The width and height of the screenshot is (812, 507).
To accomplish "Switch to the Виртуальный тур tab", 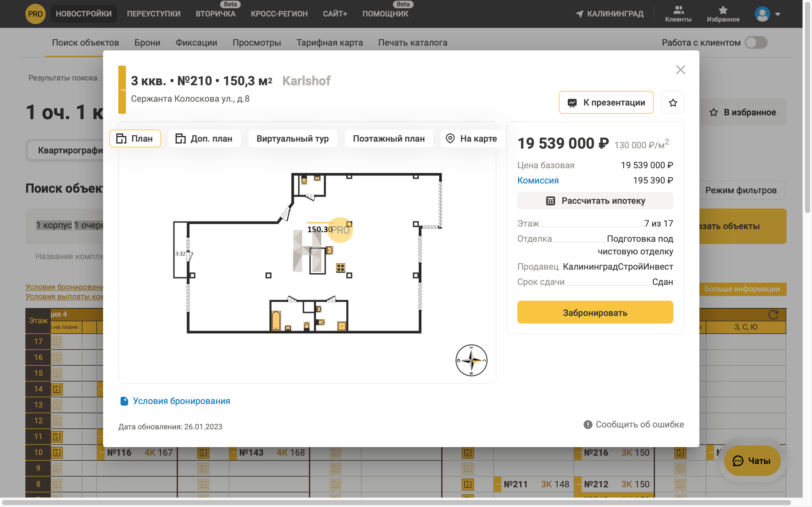I will (x=292, y=138).
